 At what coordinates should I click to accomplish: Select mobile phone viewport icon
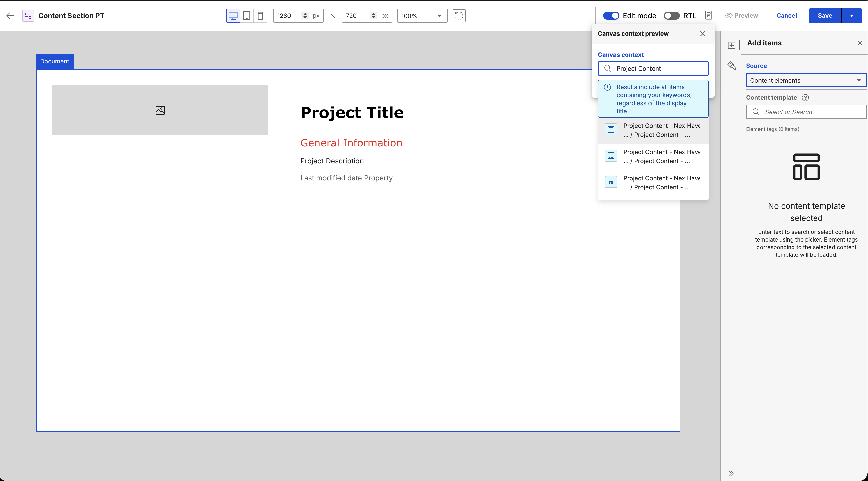tap(260, 16)
